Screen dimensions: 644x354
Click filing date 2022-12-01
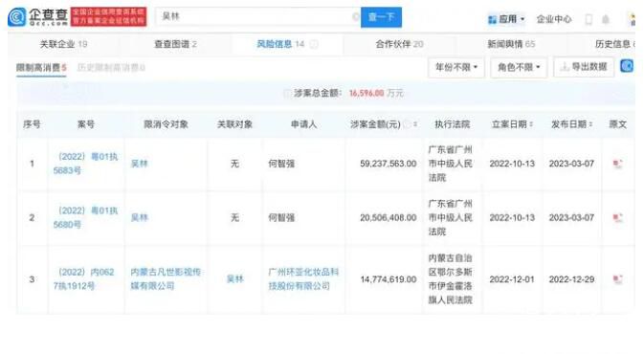pyautogui.click(x=512, y=279)
